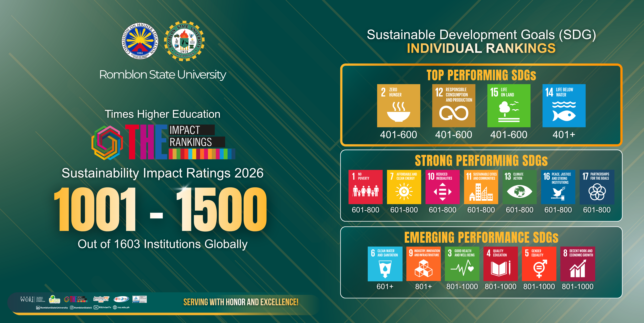Click '801-1000' rank under Decent Work
The image size is (644, 323).
pyautogui.click(x=578, y=287)
